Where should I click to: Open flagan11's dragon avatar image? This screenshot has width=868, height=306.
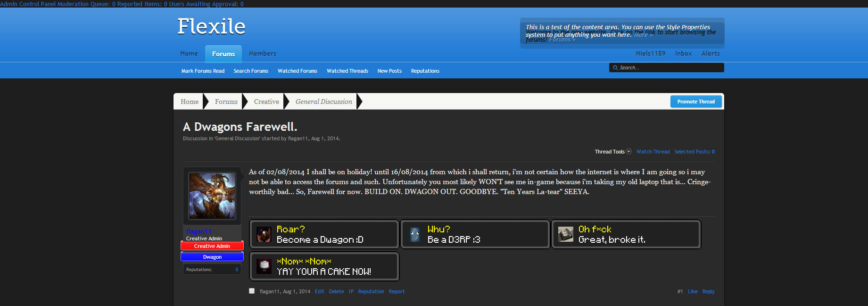(212, 195)
